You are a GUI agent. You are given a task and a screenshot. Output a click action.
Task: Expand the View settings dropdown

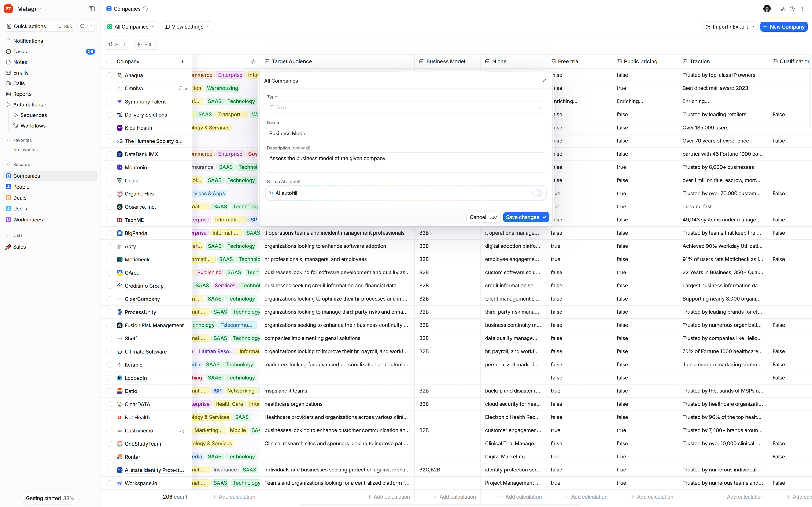(188, 27)
